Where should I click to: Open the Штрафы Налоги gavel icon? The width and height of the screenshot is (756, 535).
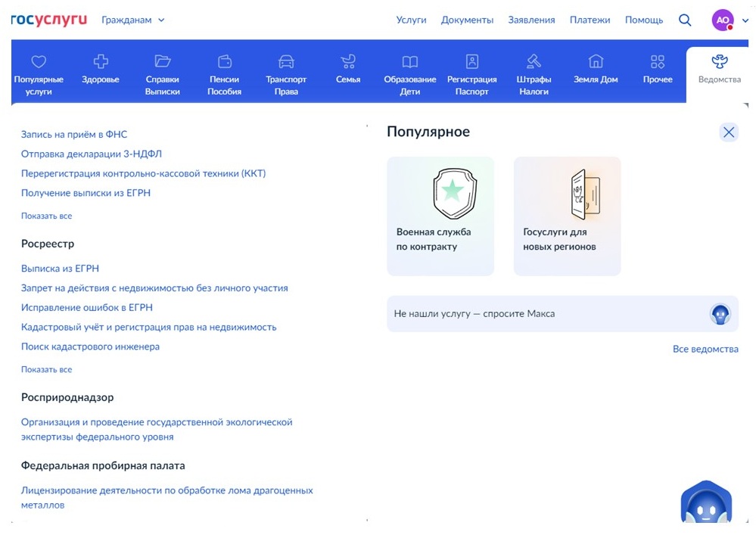(534, 61)
